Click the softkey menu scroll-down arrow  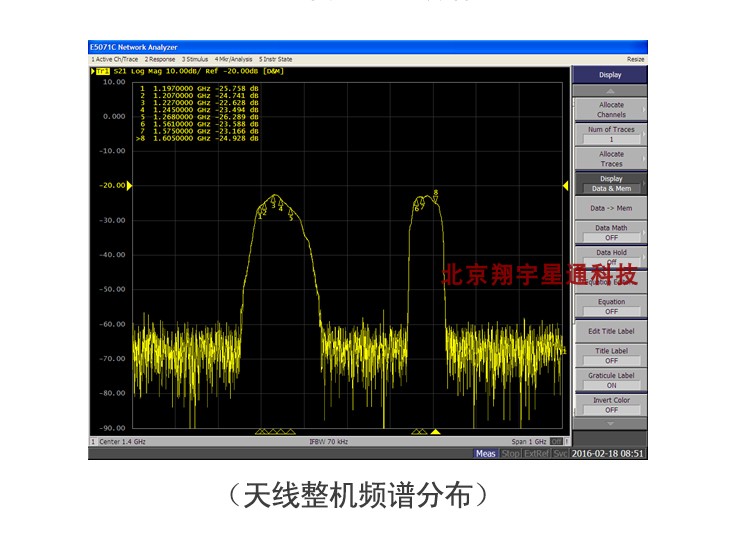tap(610, 424)
